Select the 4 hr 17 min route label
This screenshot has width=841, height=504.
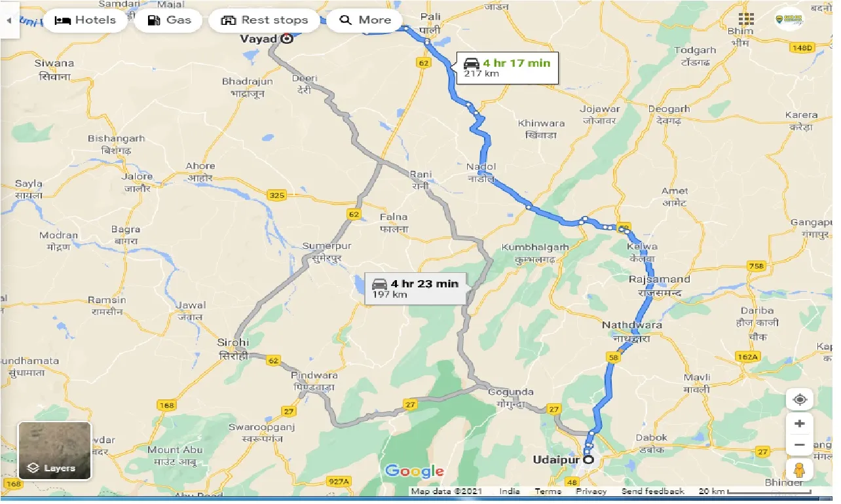pyautogui.click(x=508, y=67)
